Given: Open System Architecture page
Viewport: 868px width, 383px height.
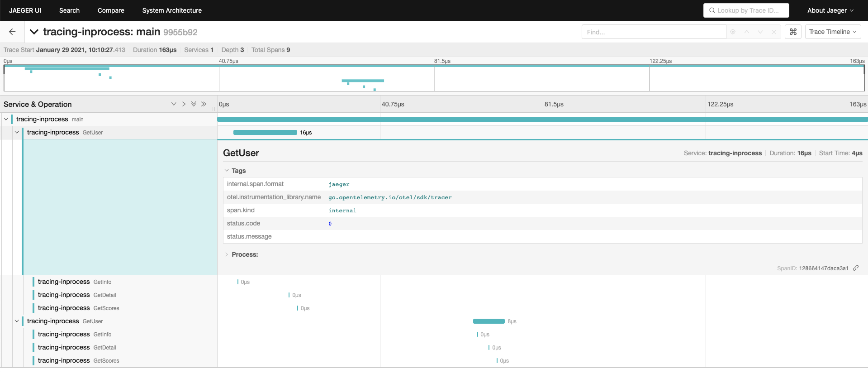Looking at the screenshot, I should coord(172,10).
